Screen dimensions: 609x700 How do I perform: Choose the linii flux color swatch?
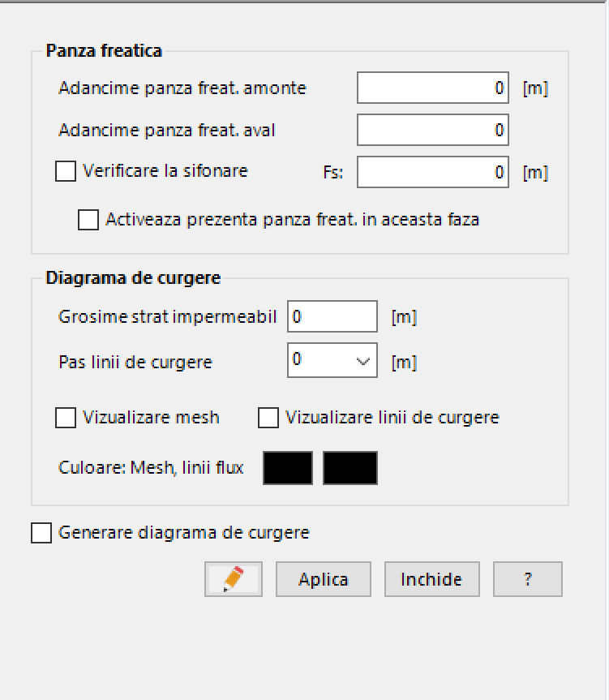coord(350,468)
